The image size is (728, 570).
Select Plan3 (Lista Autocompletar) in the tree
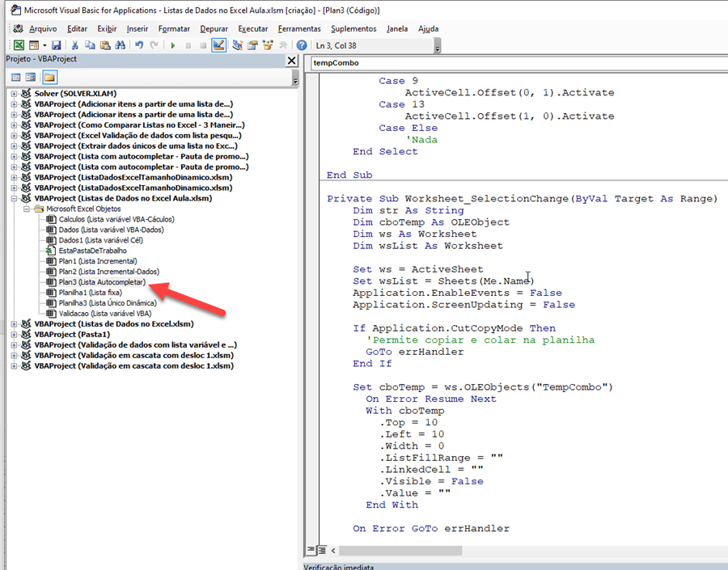pos(102,282)
